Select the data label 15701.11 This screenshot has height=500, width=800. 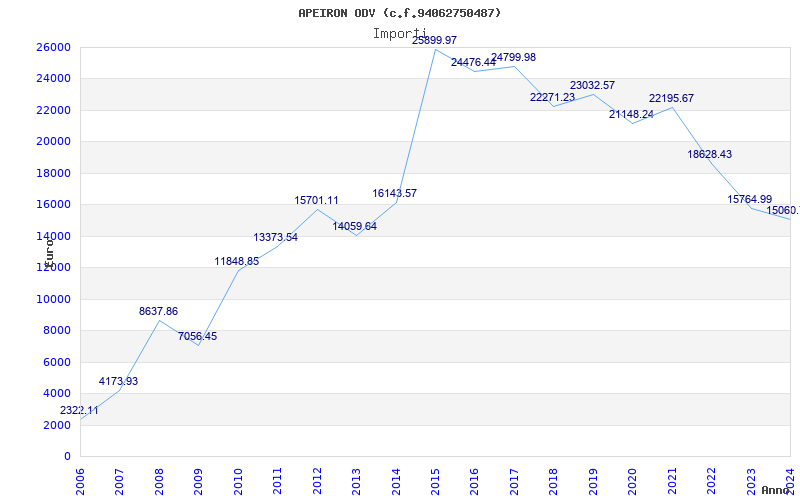316,201
